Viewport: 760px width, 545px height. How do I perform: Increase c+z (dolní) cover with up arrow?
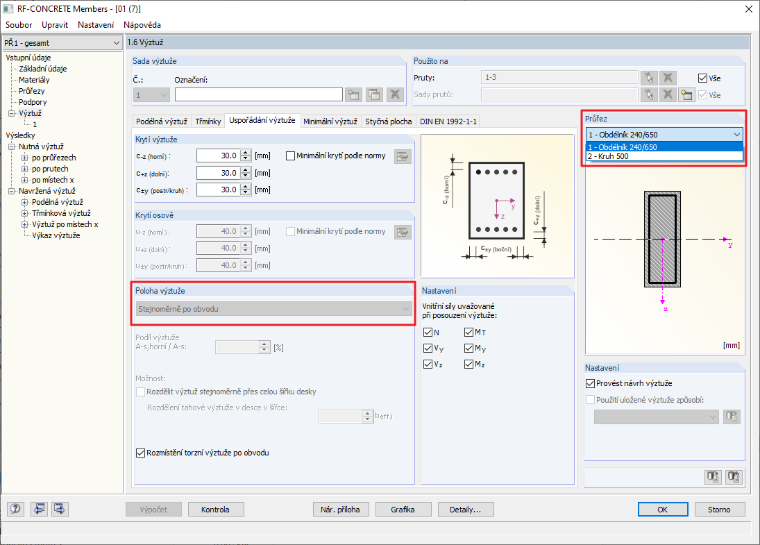coord(246,170)
